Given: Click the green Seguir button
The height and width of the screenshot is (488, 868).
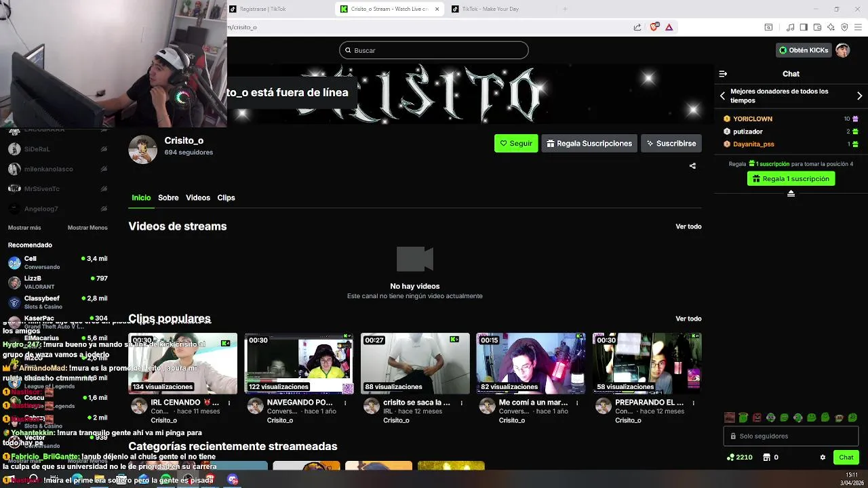Looking at the screenshot, I should [516, 143].
